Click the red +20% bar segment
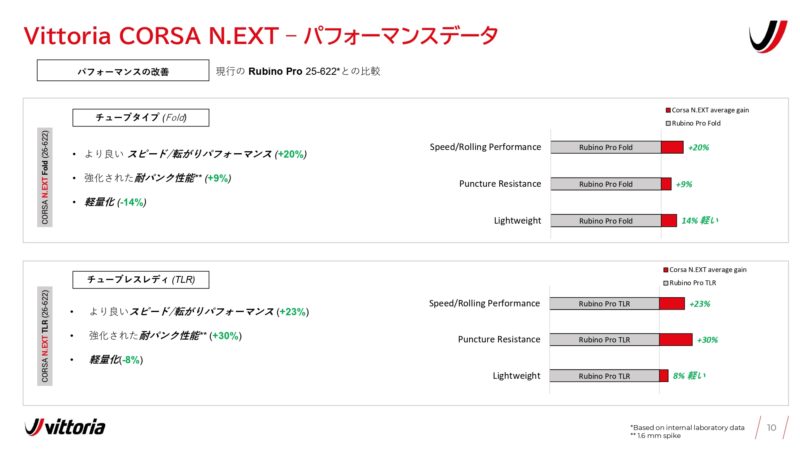Viewport: 800px width, 450px height. [x=672, y=147]
